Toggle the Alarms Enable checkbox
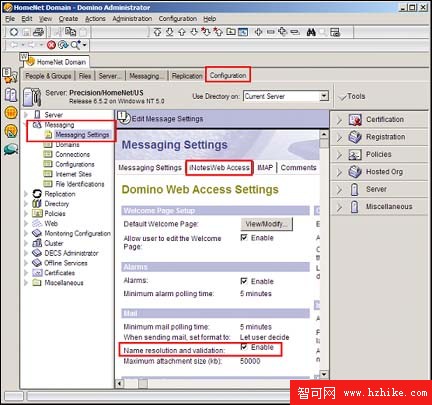The width and height of the screenshot is (432, 405). coord(244,281)
